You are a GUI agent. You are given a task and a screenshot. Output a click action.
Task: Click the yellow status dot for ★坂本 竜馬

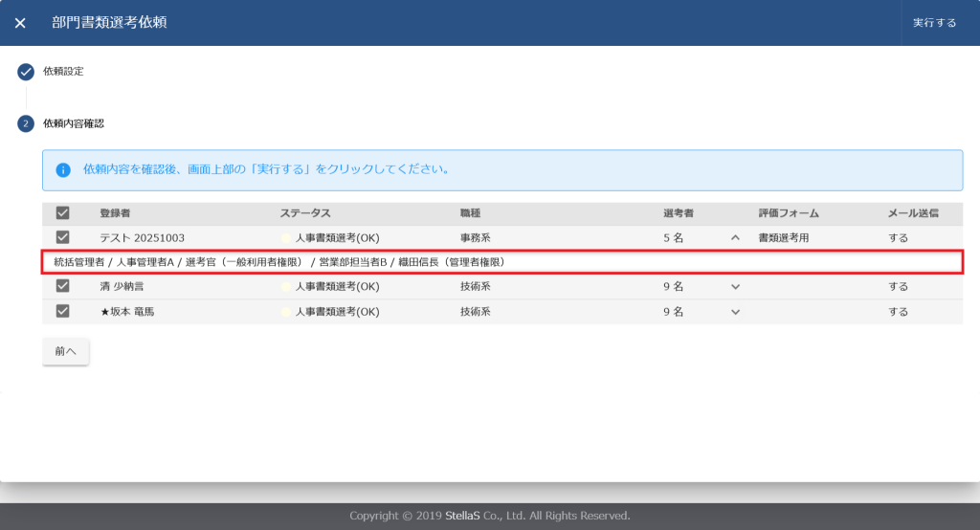click(285, 312)
